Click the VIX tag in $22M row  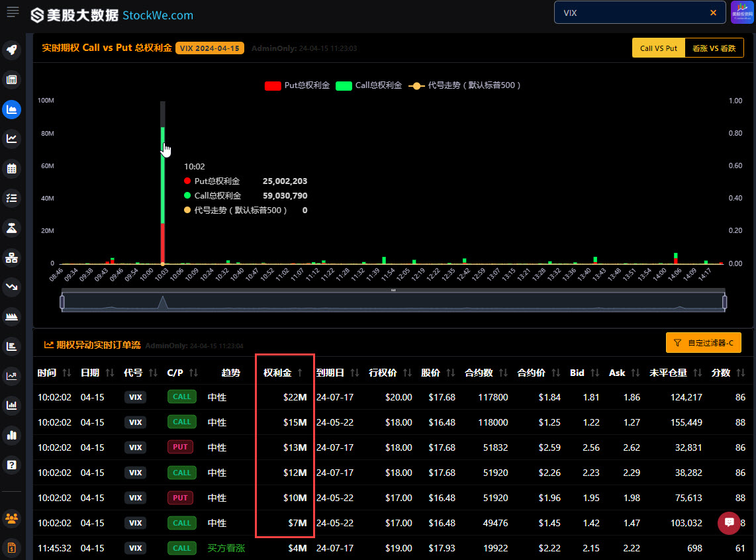[136, 397]
